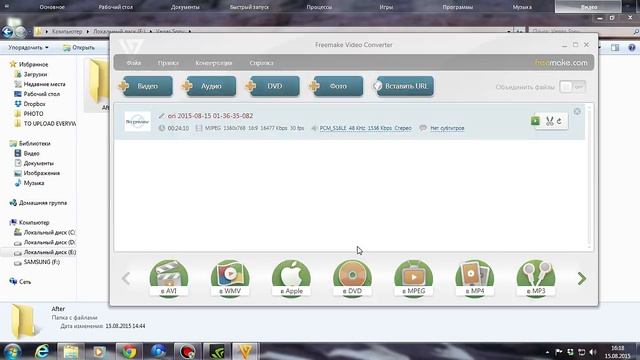Select Сеть in Explorer sidebar
This screenshot has height=360, width=640.
click(x=20, y=282)
